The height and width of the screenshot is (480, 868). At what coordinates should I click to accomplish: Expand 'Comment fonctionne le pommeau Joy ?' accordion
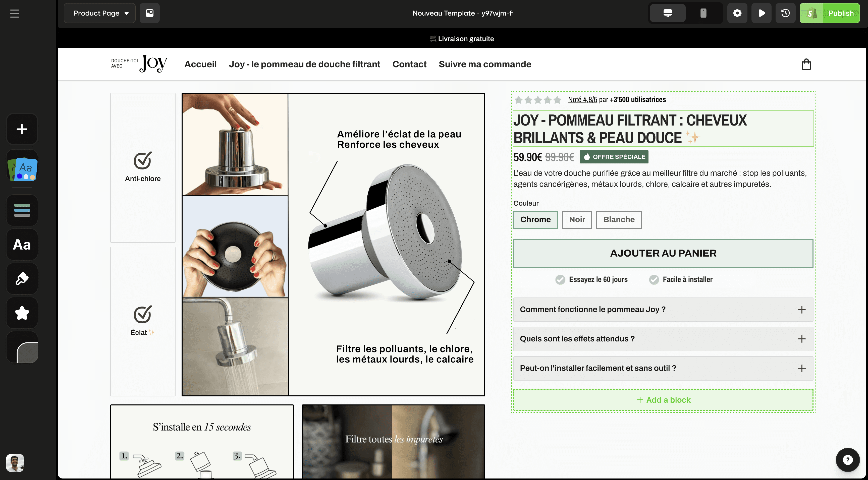point(663,310)
